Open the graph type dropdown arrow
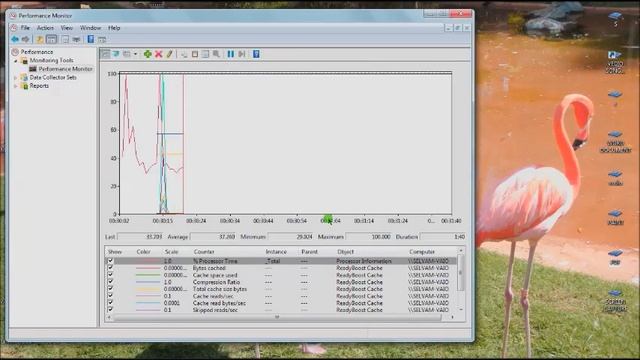Viewport: 640px width, 360px height. tap(135, 54)
